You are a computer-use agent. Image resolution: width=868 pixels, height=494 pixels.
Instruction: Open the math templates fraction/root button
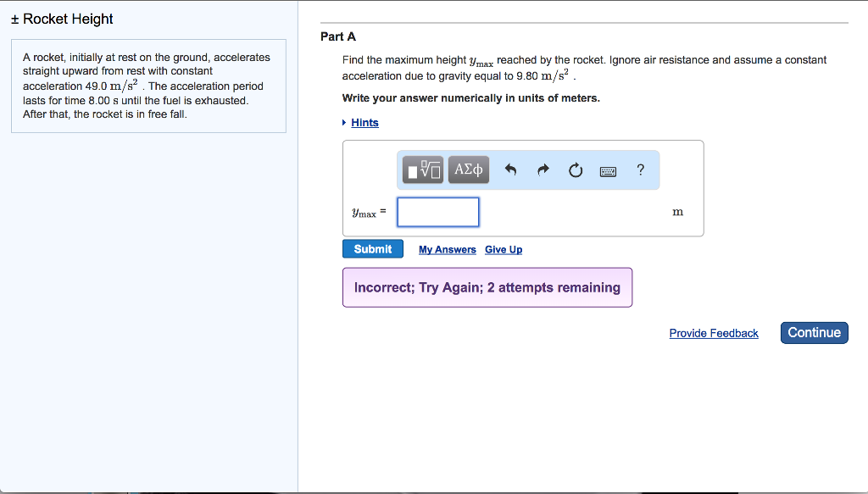(424, 170)
